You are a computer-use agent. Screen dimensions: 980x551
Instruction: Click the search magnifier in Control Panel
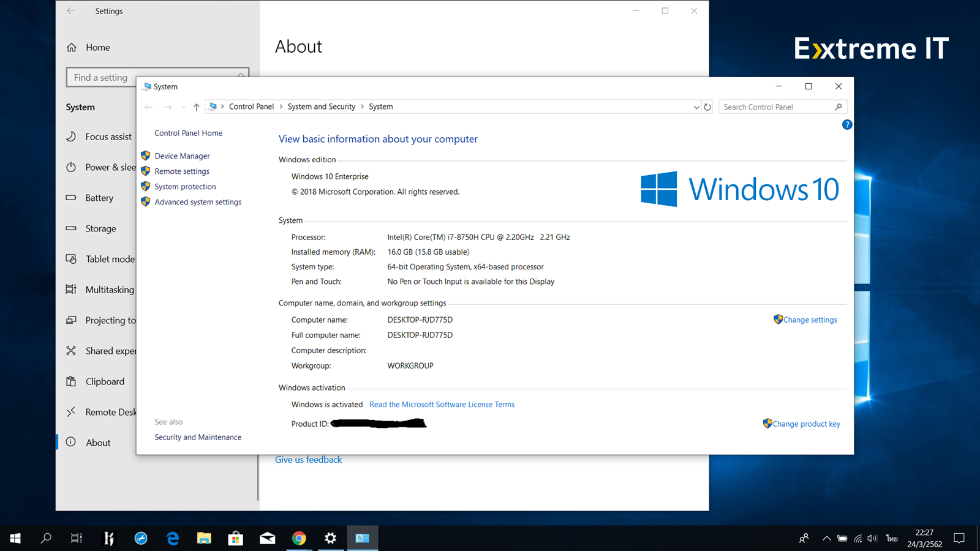click(839, 107)
